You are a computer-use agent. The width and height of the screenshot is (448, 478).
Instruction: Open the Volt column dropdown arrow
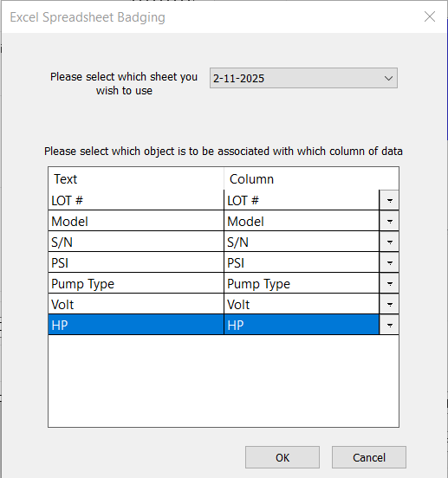pyautogui.click(x=389, y=304)
